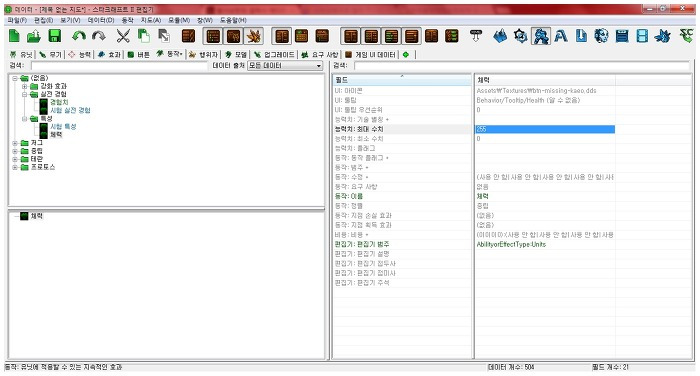Collapse the (없음) root tree node
The height and width of the screenshot is (376, 700).
click(x=15, y=78)
